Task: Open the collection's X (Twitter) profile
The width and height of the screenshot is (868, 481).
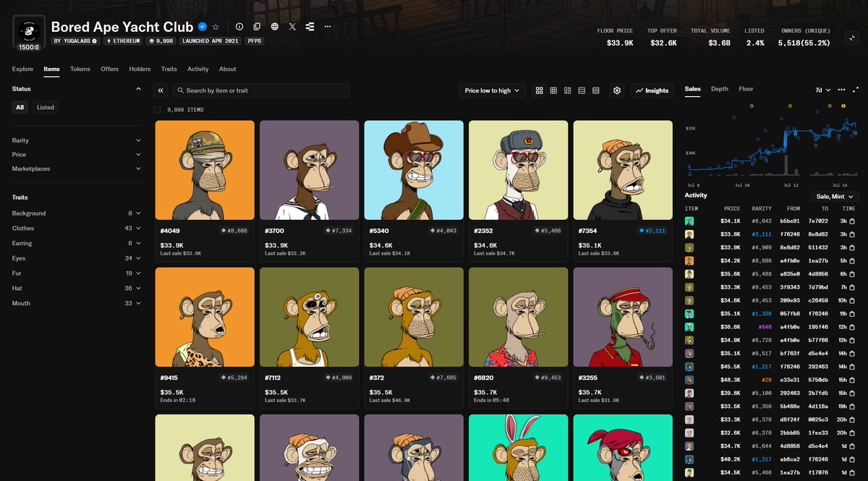Action: click(292, 27)
